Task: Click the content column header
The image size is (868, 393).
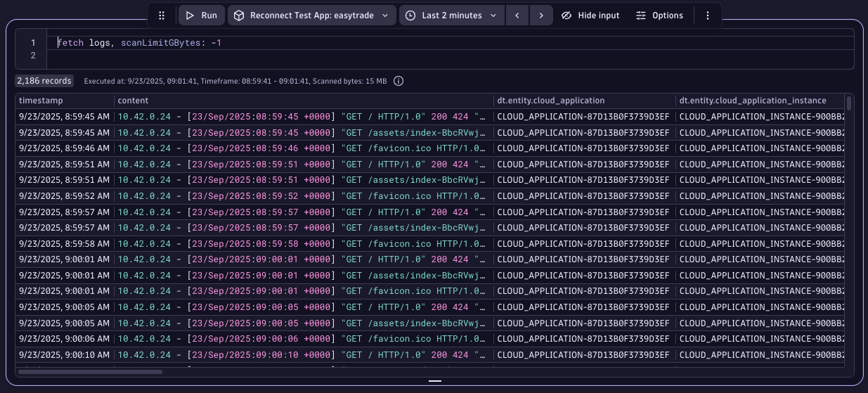Action: point(133,101)
